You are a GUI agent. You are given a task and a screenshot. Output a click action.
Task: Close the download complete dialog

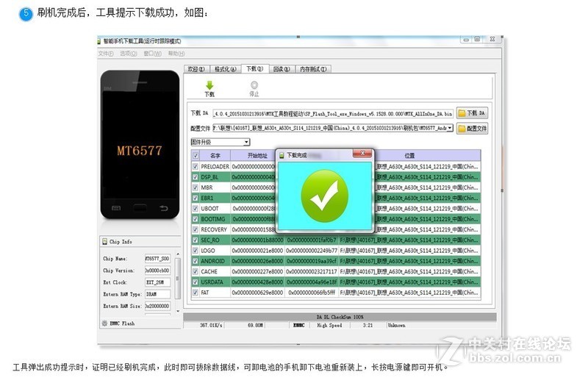362,154
